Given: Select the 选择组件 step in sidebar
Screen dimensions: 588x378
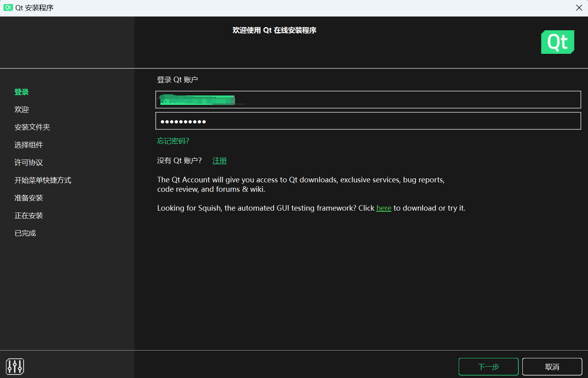Looking at the screenshot, I should (29, 145).
